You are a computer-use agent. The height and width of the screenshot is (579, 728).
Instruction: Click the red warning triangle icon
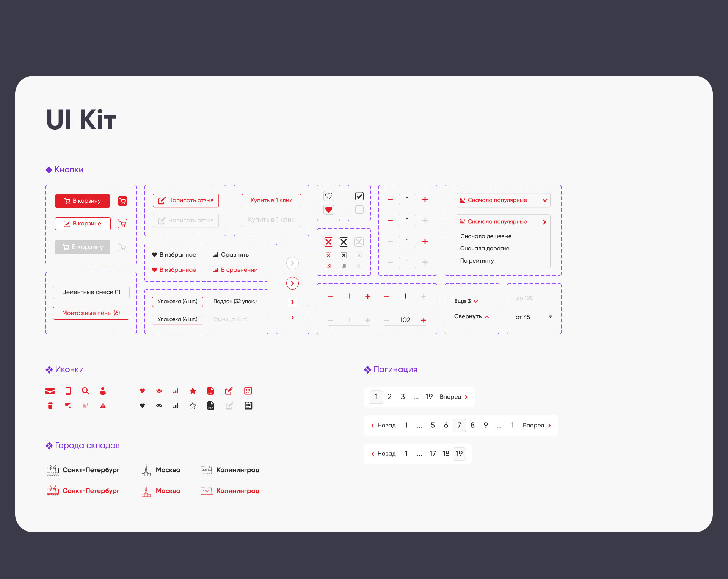coord(103,406)
